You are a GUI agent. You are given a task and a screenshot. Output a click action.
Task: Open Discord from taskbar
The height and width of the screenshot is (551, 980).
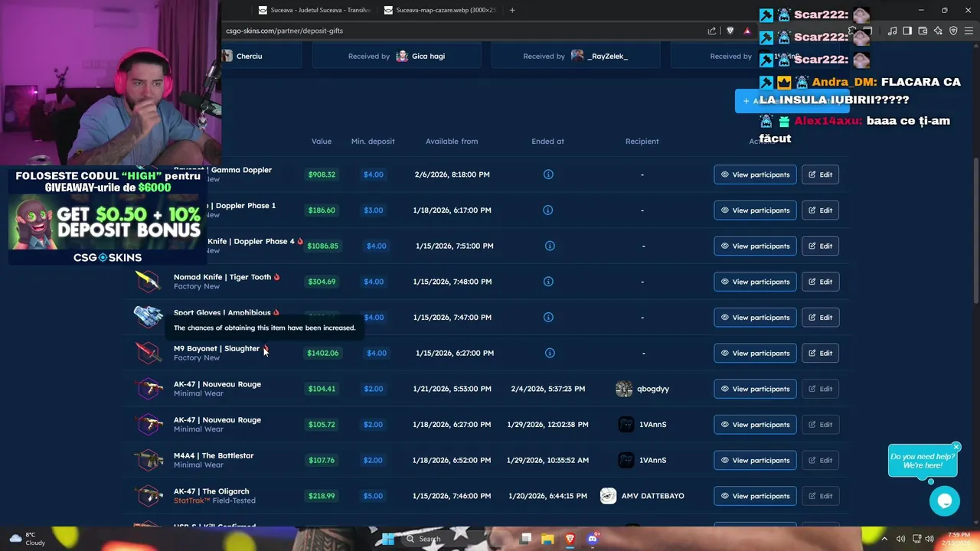pos(592,539)
